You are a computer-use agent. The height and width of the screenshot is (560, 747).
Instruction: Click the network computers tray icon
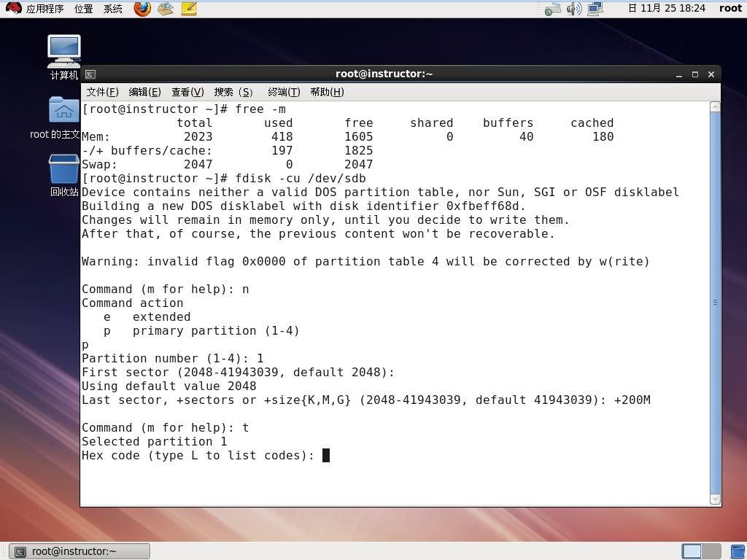[x=595, y=9]
